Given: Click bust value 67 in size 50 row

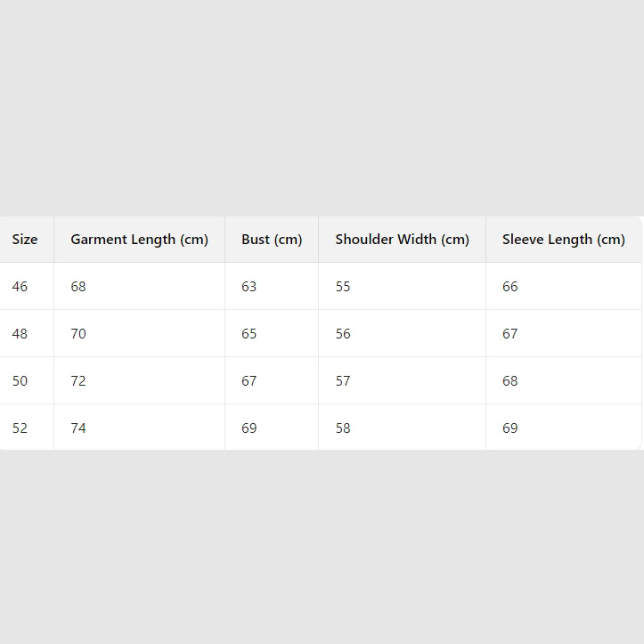Looking at the screenshot, I should point(249,381).
